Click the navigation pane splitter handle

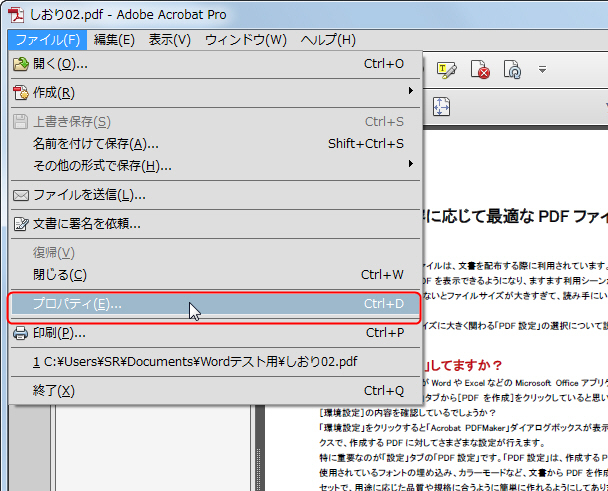[x=258, y=470]
